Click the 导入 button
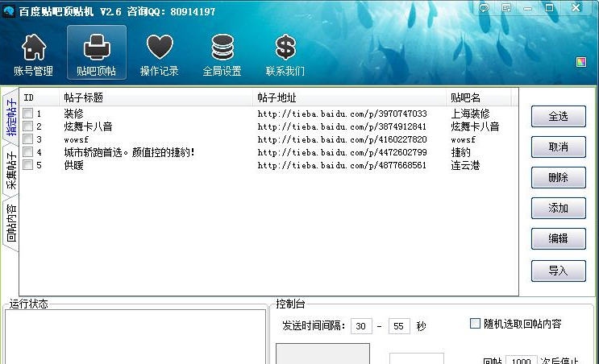This screenshot has width=599, height=364. [x=558, y=271]
